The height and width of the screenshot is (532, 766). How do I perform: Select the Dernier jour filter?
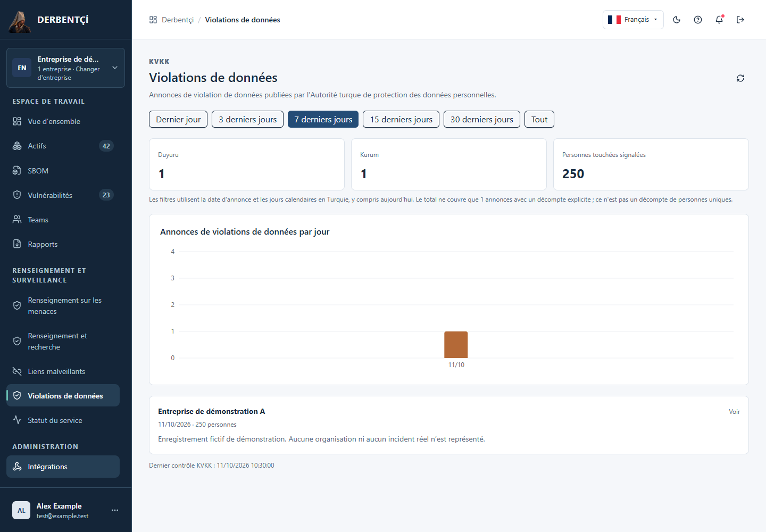coord(178,119)
